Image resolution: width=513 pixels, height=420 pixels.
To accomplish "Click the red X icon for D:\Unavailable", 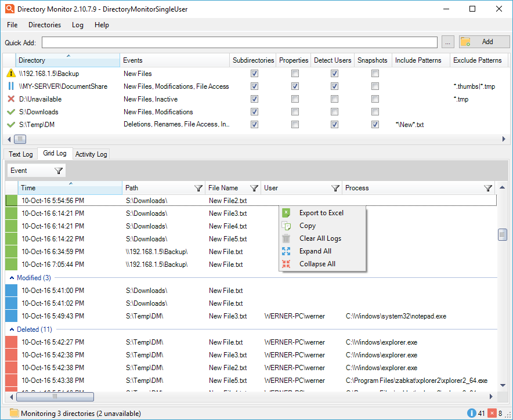I will coord(11,99).
